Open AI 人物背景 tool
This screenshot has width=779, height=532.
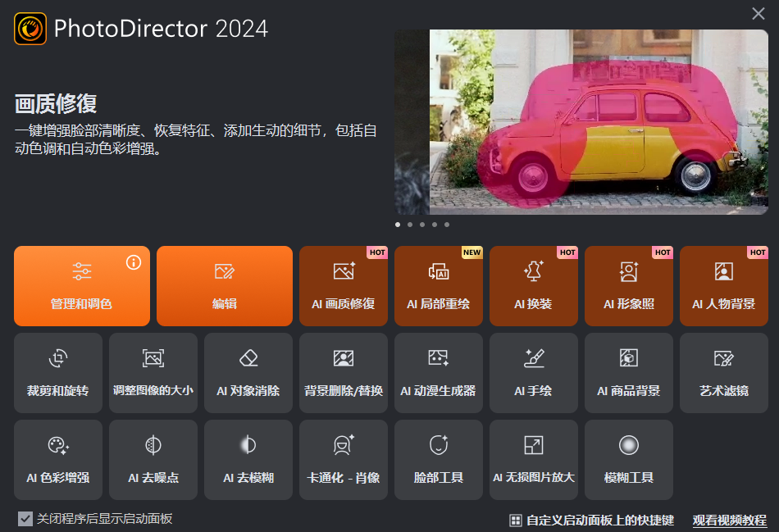pos(723,287)
